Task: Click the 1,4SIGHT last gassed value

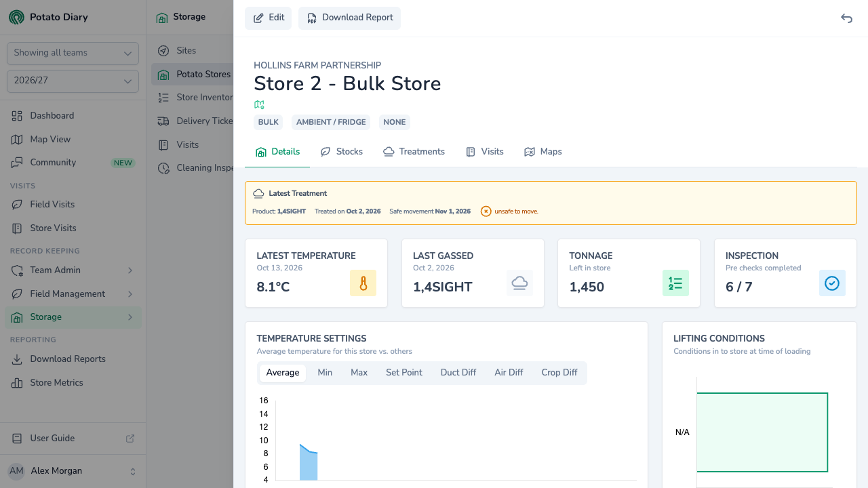Action: click(x=443, y=287)
